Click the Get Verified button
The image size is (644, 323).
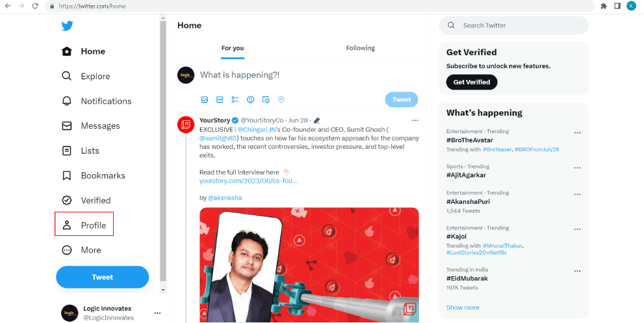point(472,82)
